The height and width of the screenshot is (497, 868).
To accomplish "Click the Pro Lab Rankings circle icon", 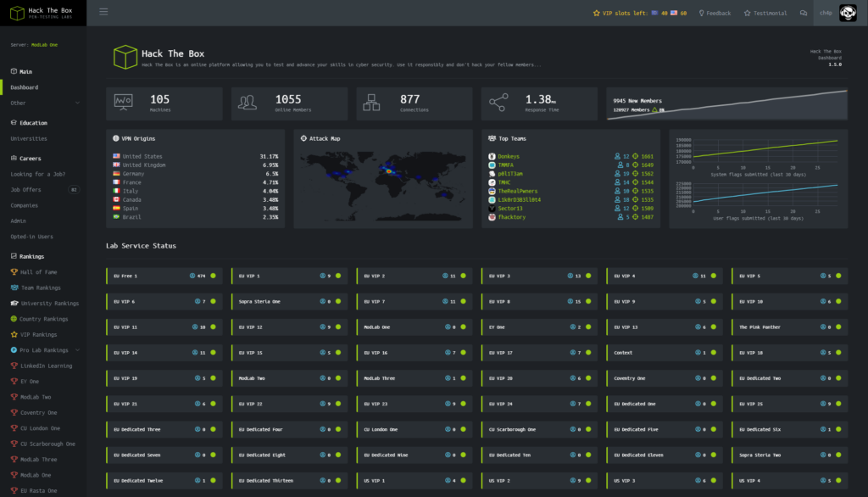I will (x=14, y=350).
